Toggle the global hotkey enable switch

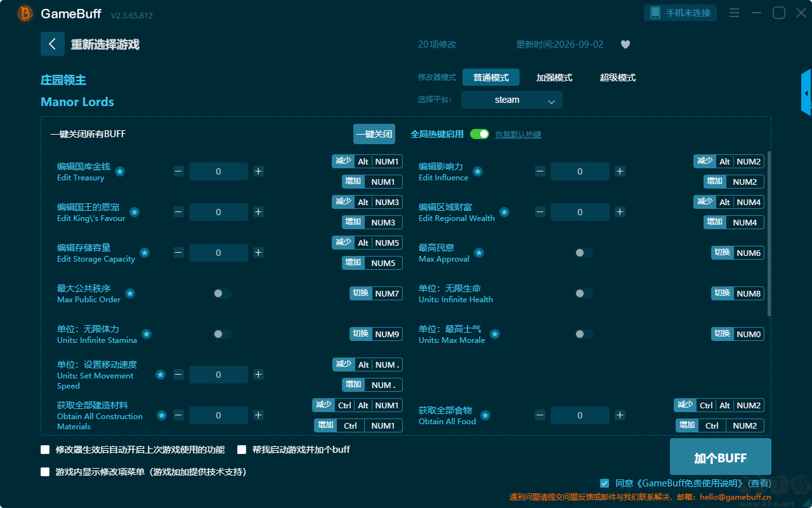[x=480, y=134]
